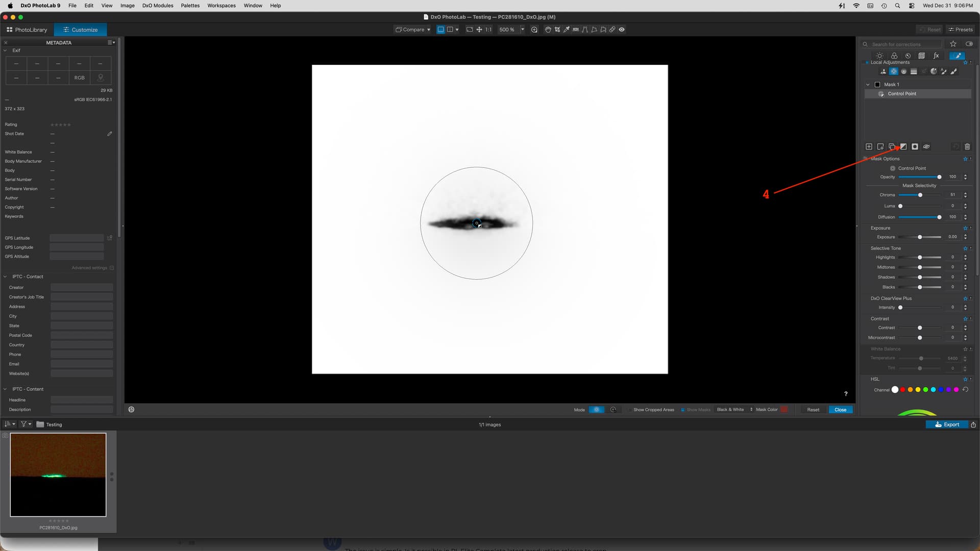Toggle the Mask 1 visibility checkbox

(877, 85)
